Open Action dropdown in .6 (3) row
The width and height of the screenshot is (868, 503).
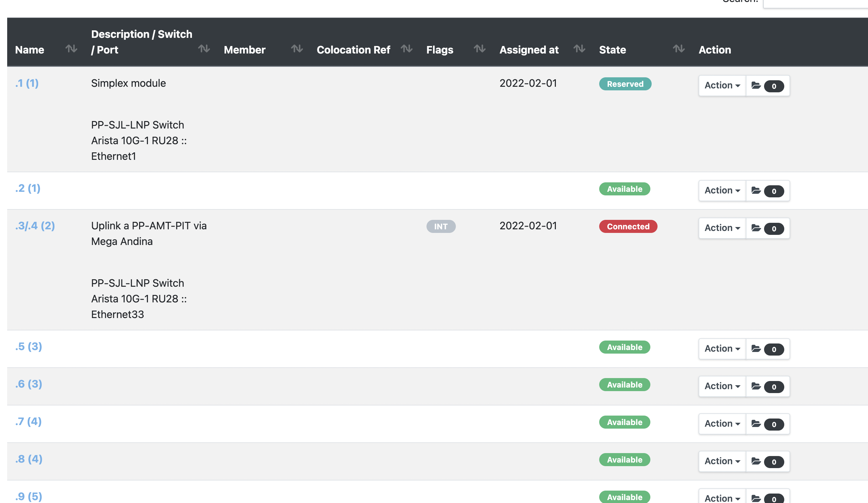click(722, 387)
